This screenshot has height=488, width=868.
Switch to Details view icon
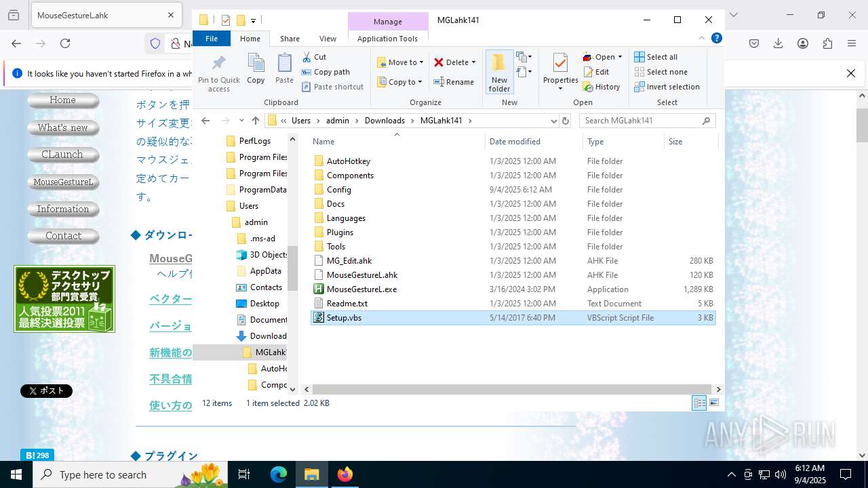(699, 403)
